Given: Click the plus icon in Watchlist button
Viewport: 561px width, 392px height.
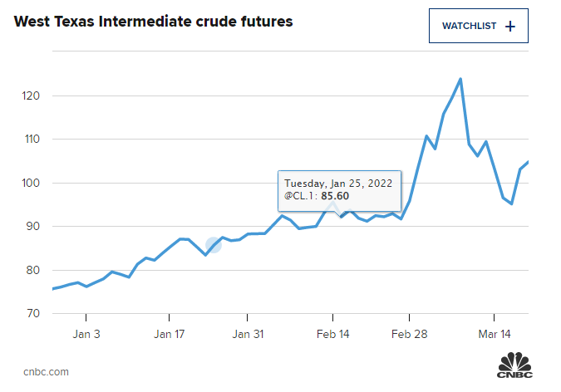Looking at the screenshot, I should pyautogui.click(x=510, y=26).
